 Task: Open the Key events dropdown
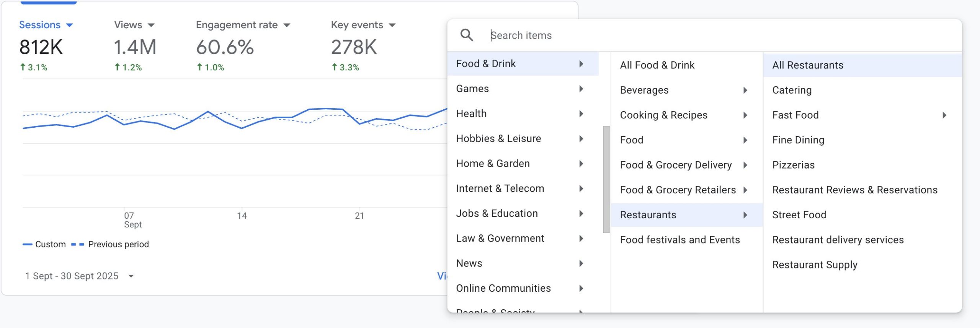(392, 25)
